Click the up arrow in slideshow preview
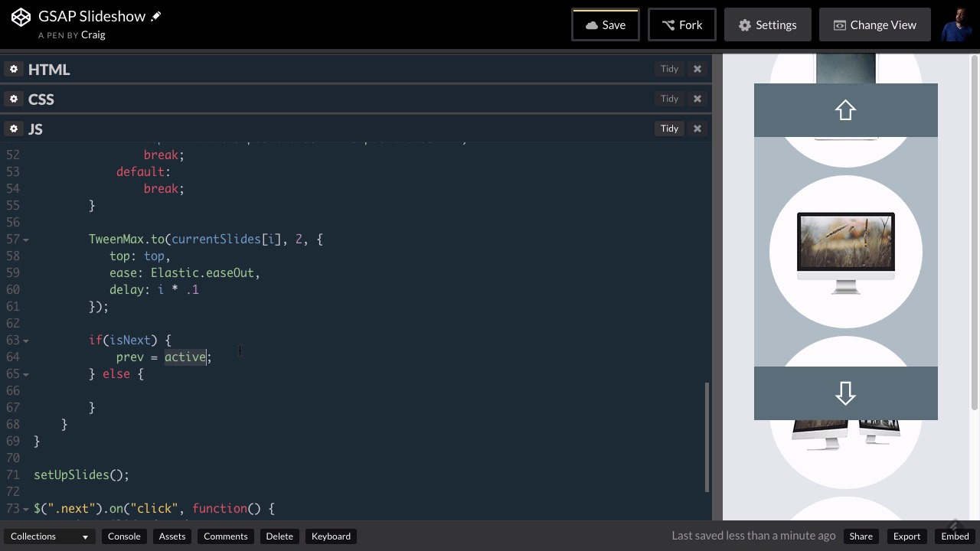Image resolution: width=980 pixels, height=551 pixels. tap(845, 110)
